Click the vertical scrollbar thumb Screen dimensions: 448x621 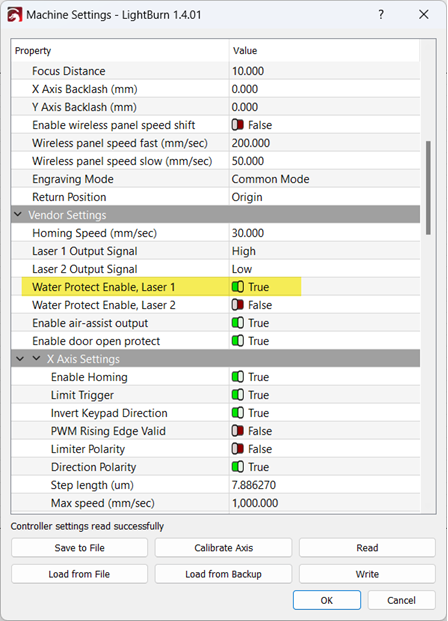pyautogui.click(x=428, y=188)
